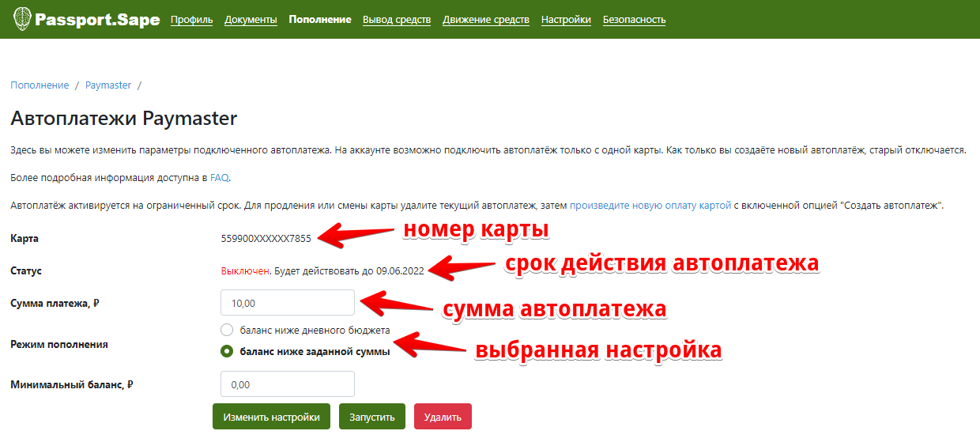Click the Выключен status text
Image resolution: width=980 pixels, height=446 pixels.
pyautogui.click(x=245, y=270)
